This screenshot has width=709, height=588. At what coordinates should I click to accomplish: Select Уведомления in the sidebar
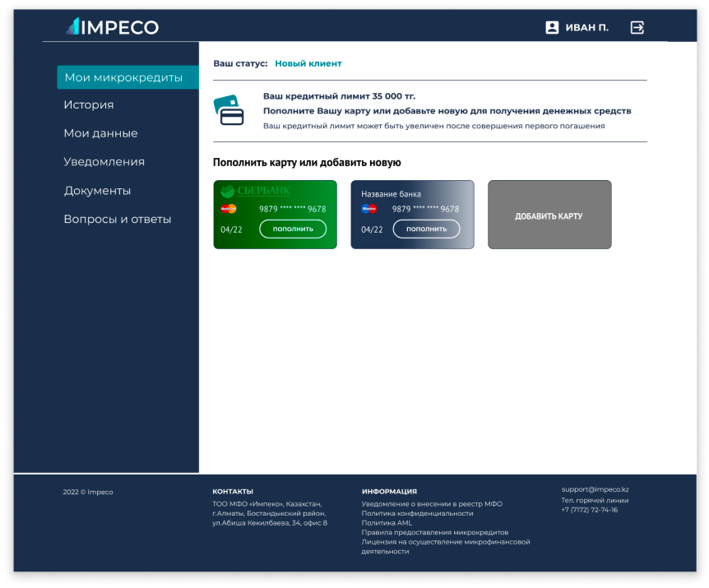pos(104,162)
